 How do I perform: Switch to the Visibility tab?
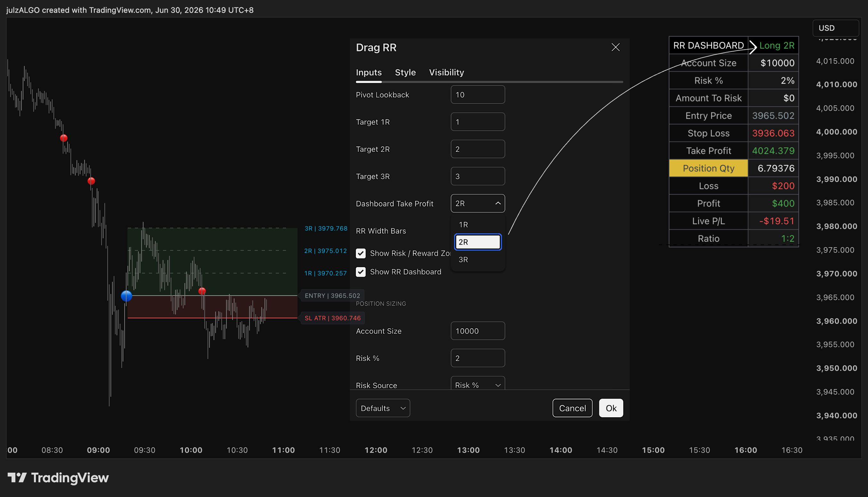click(446, 72)
